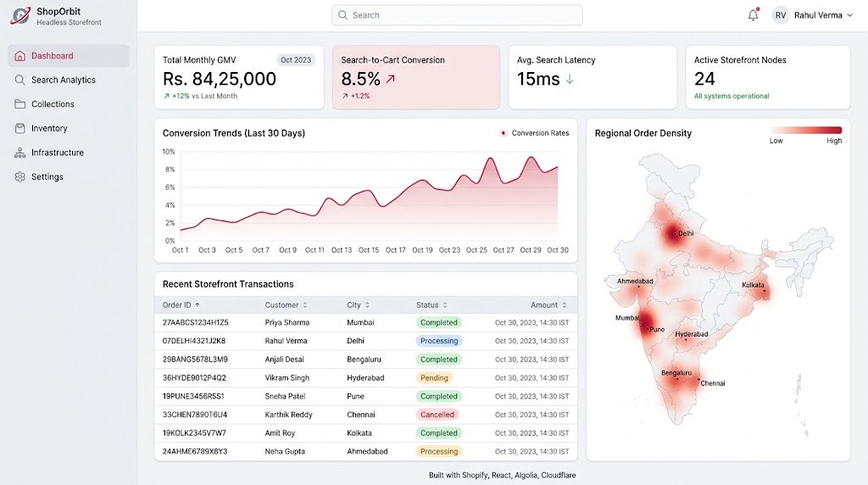Click the Collections folder icon

(20, 104)
